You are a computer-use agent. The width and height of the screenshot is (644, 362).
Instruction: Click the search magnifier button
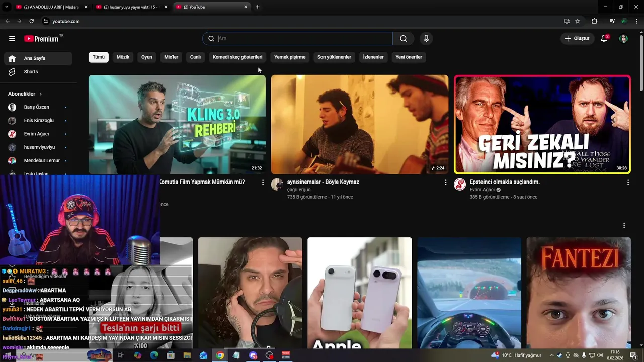[x=404, y=39]
